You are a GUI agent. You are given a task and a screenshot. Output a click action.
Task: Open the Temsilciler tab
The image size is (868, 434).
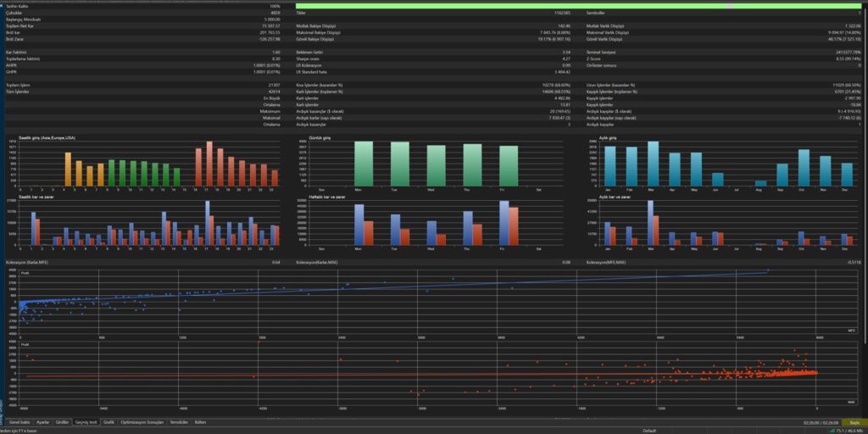[180, 422]
